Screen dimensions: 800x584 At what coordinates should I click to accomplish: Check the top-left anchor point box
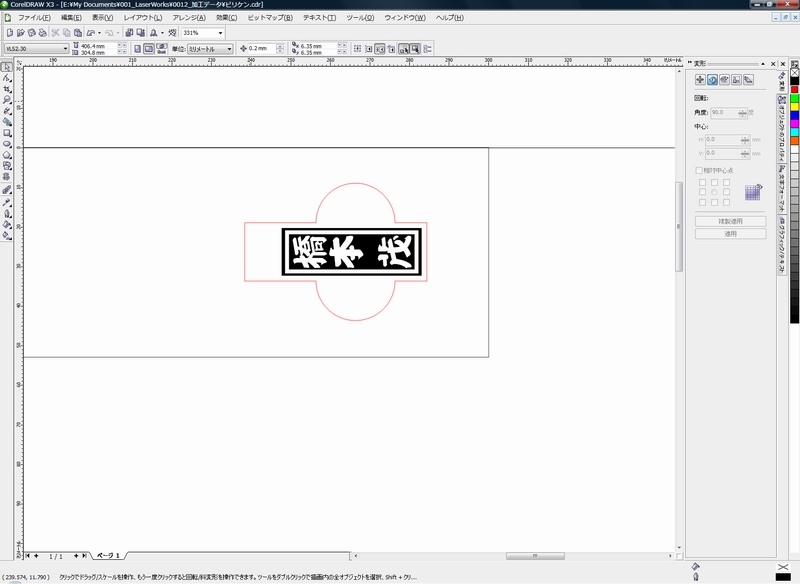coord(703,182)
